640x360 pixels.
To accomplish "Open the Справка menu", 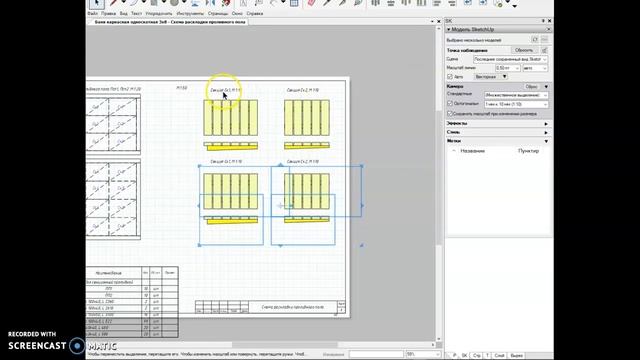I will pyautogui.click(x=255, y=13).
